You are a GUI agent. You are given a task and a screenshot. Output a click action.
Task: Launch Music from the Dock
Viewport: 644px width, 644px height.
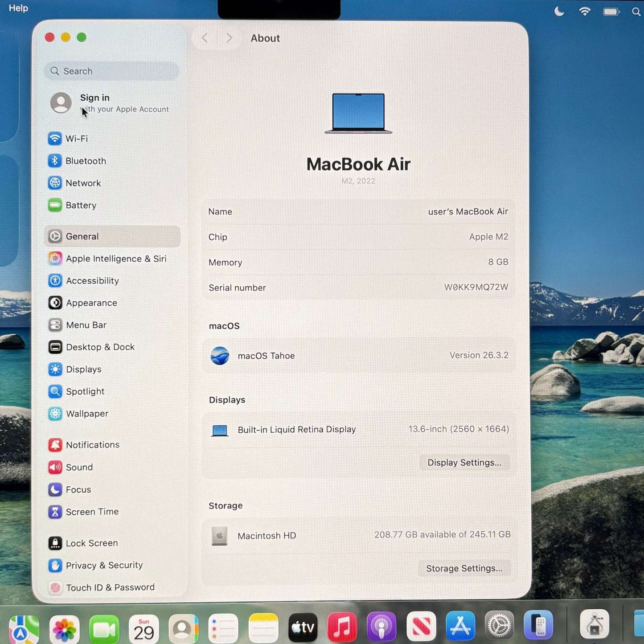(x=341, y=626)
